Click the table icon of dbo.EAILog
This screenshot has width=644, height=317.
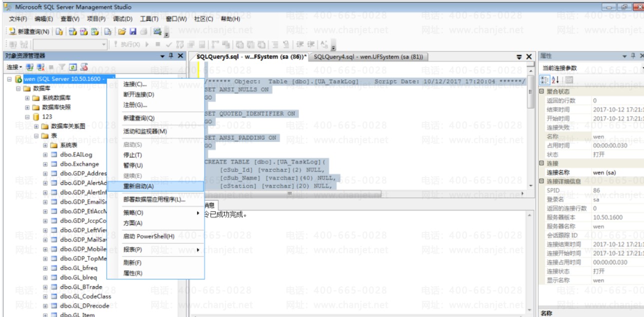coord(54,154)
